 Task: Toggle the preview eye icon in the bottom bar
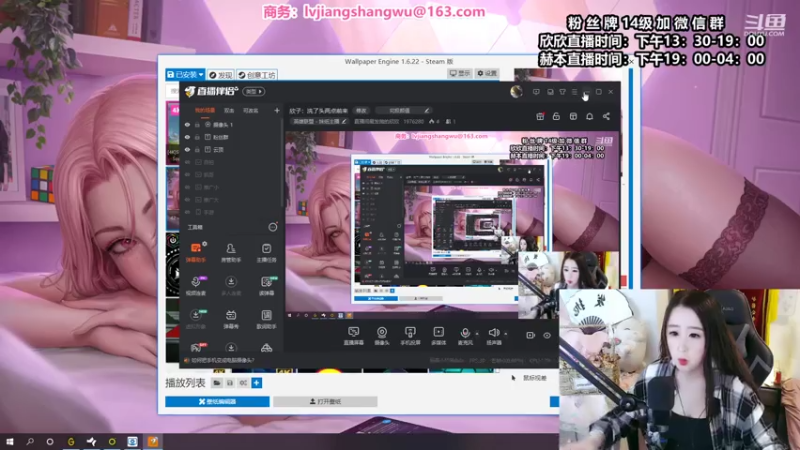click(546, 335)
